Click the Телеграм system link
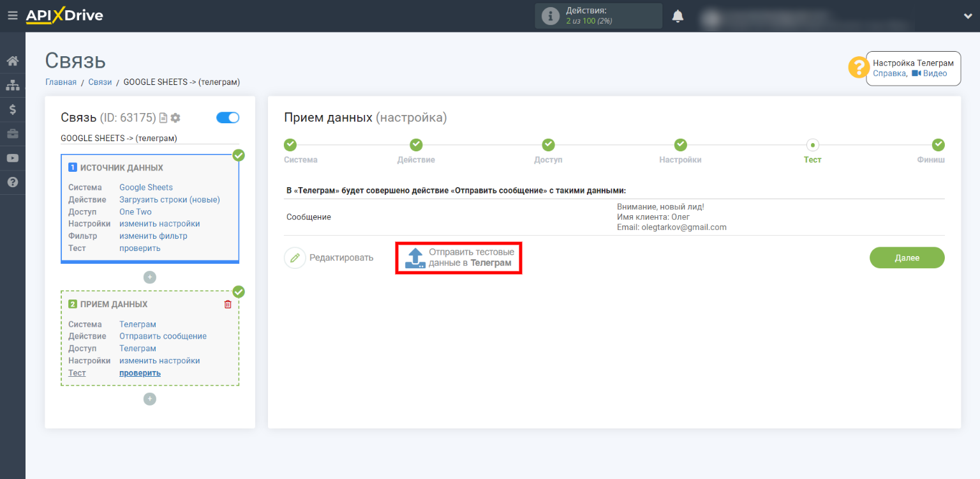Image resolution: width=980 pixels, height=479 pixels. click(138, 324)
